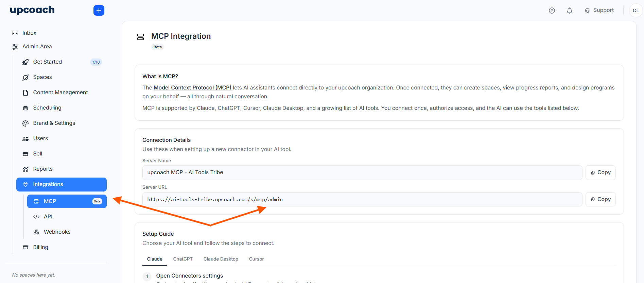View Reports page
644x283 pixels.
pos(43,169)
